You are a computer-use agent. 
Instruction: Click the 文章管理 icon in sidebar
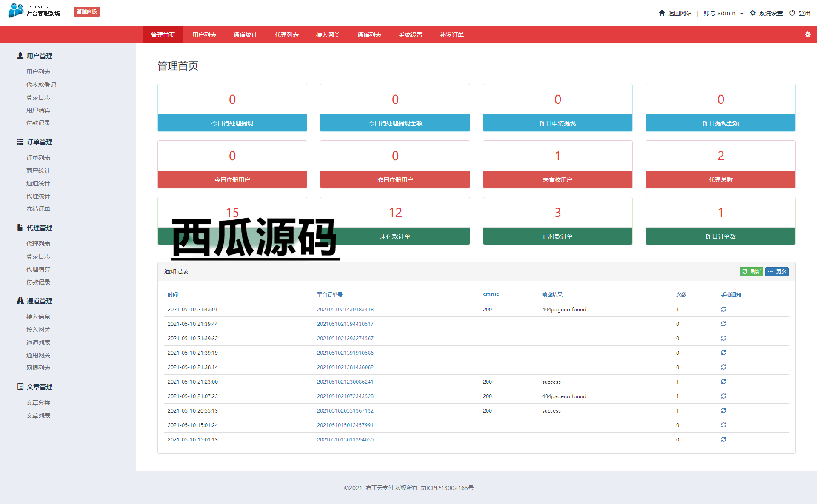(20, 387)
